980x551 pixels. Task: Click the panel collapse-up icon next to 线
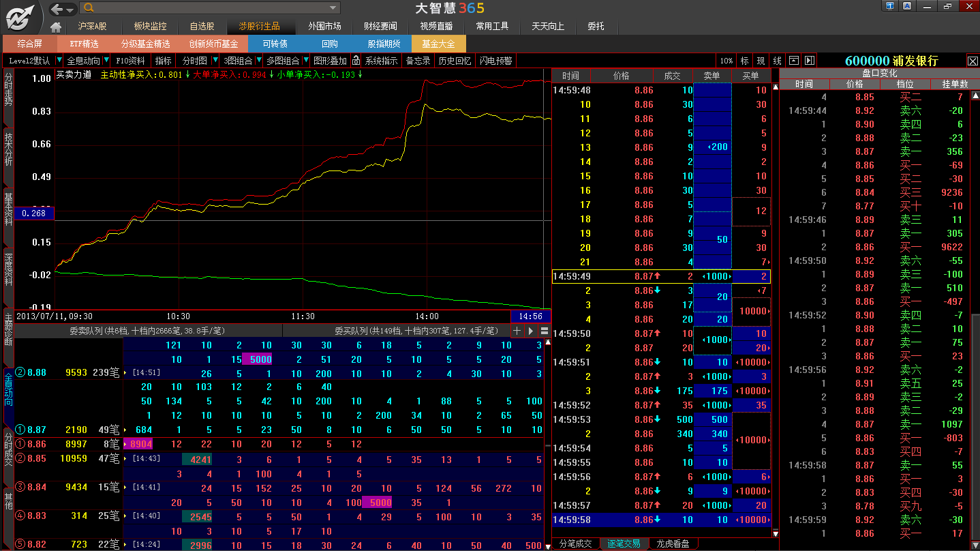(794, 61)
